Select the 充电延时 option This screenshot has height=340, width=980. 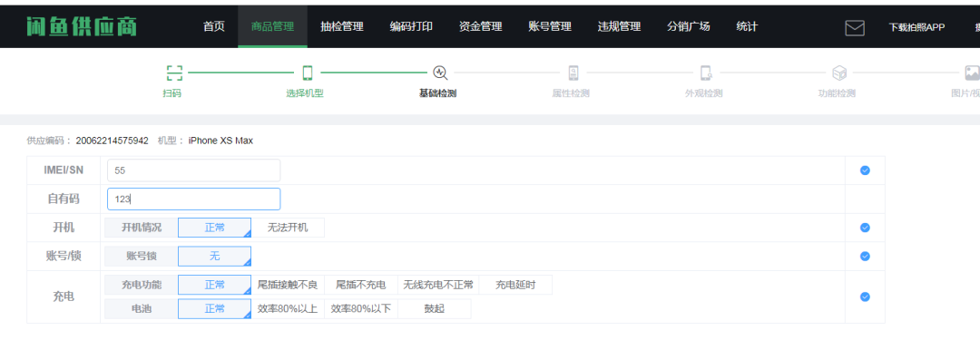pos(515,285)
